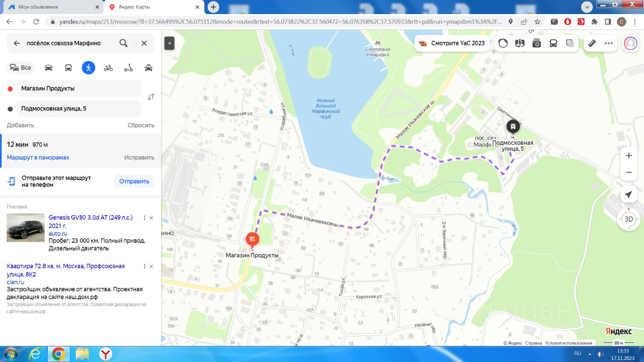
Task: Close the Квартира ad
Action: 151,266
